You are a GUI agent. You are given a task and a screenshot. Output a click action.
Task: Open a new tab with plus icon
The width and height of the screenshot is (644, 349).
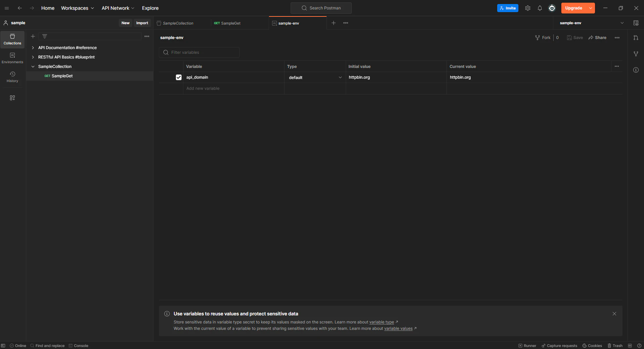334,23
